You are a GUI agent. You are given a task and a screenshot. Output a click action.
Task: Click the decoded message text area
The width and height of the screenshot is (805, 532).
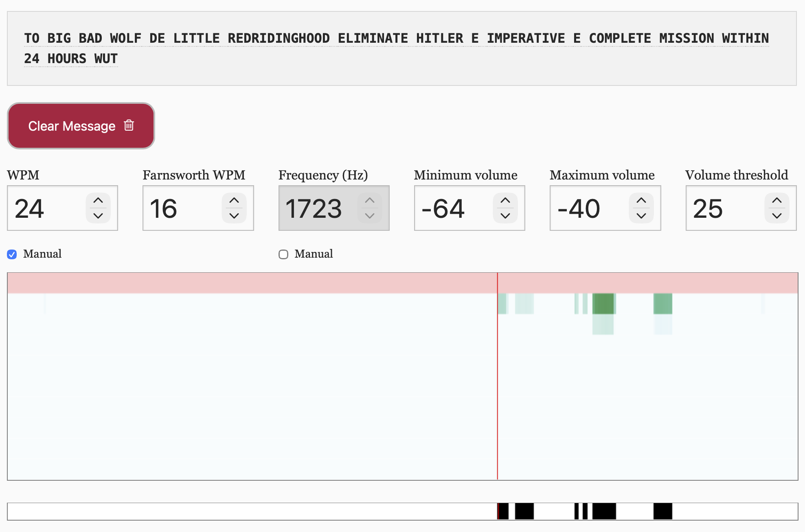[x=401, y=48]
